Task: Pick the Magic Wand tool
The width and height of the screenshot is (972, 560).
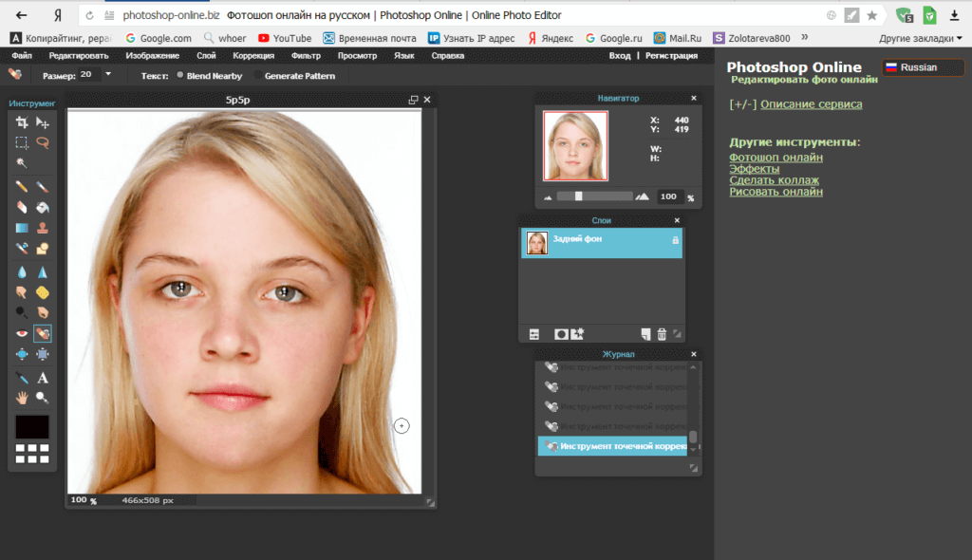Action: (22, 163)
